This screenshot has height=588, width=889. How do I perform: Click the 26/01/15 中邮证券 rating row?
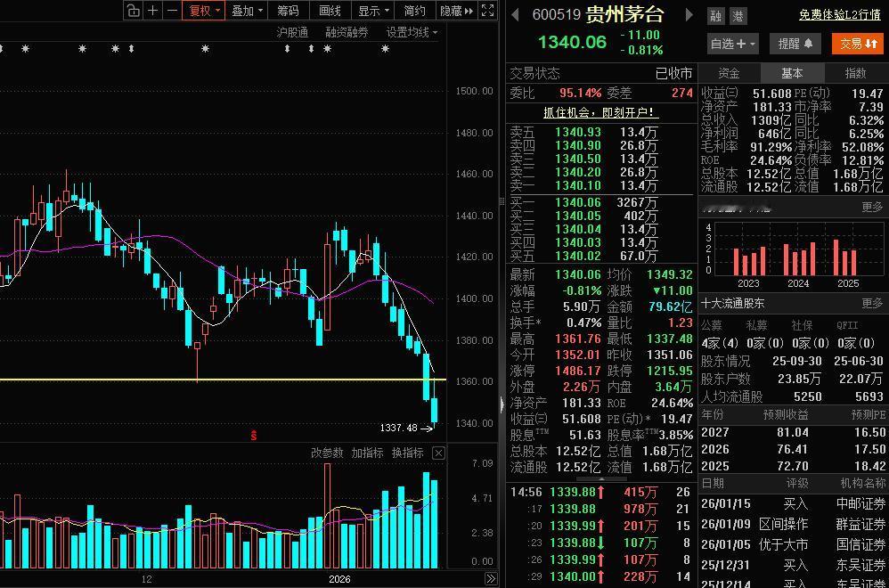click(x=793, y=503)
